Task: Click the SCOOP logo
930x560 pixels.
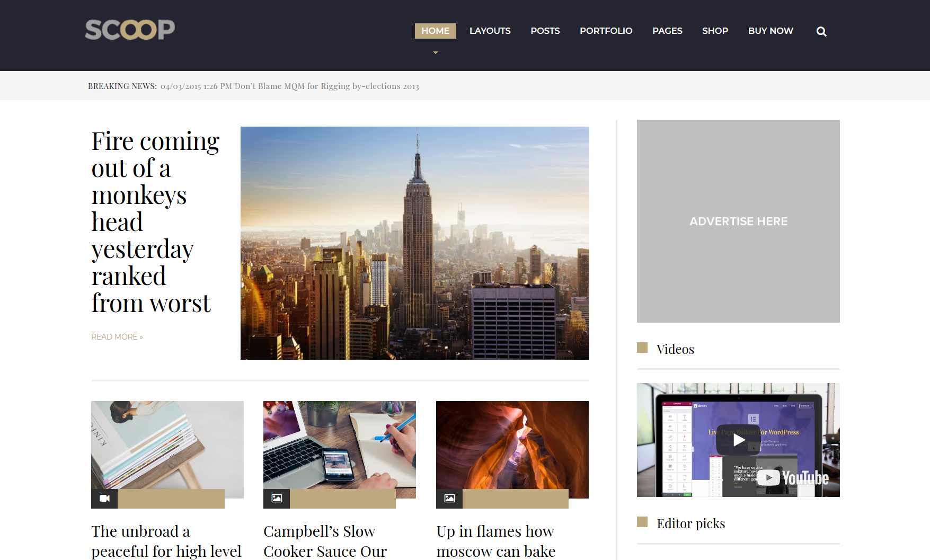Action: tap(129, 30)
